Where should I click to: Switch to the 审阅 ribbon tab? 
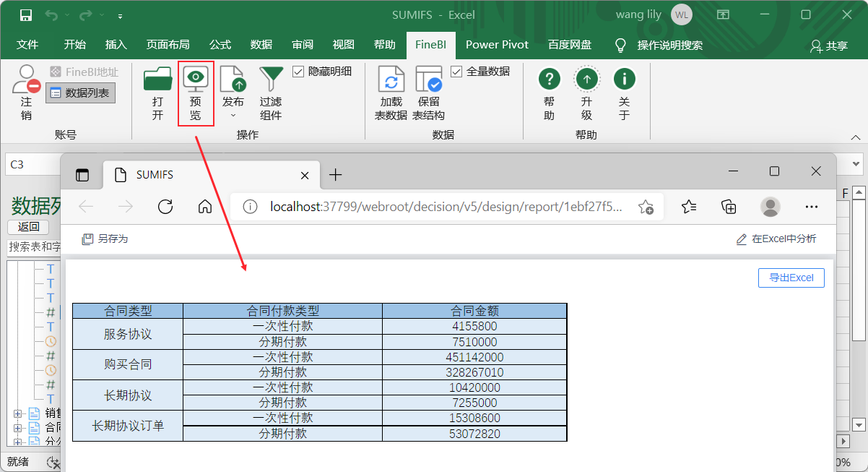(x=303, y=45)
